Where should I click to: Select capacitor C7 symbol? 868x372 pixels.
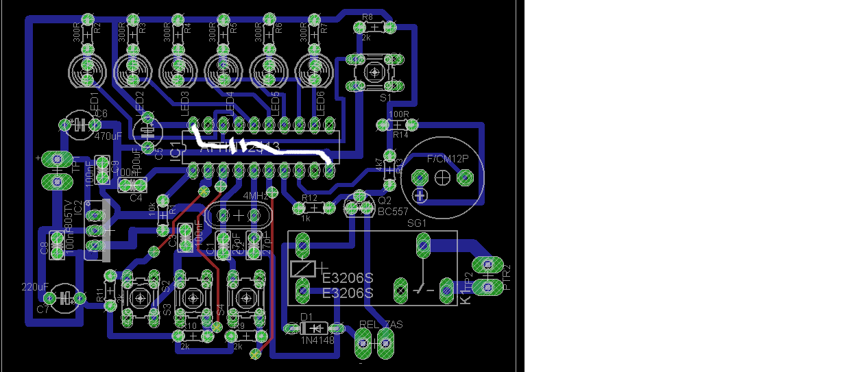(64, 298)
